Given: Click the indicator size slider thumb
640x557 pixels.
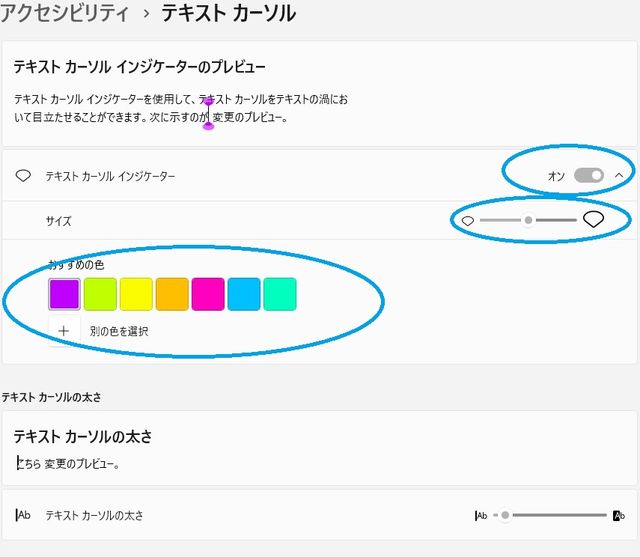Looking at the screenshot, I should [x=528, y=220].
